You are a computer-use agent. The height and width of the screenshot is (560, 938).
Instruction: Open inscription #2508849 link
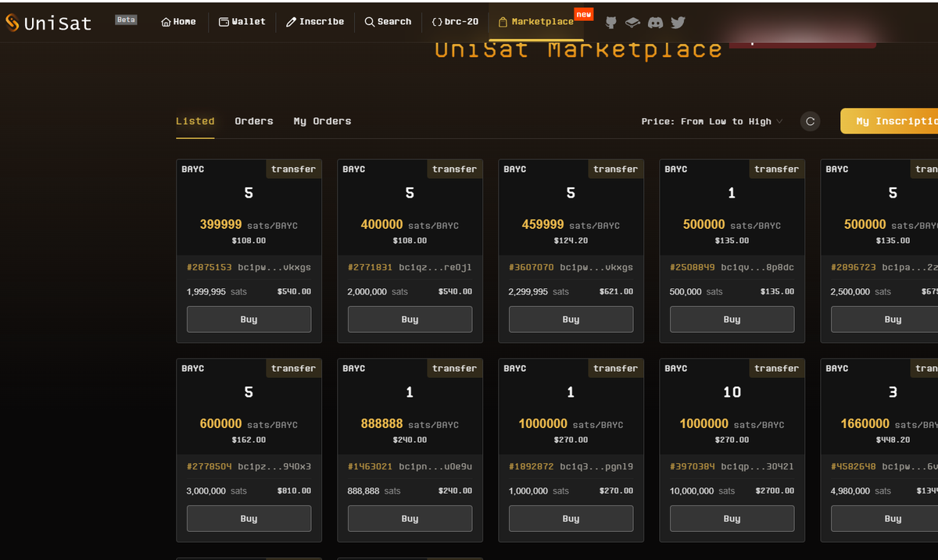[693, 267]
